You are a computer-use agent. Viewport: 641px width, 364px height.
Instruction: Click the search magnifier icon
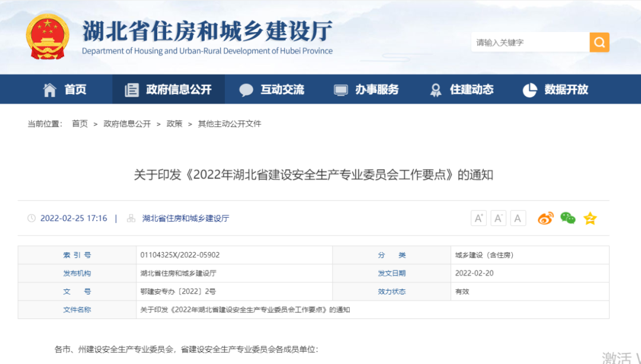coord(599,42)
